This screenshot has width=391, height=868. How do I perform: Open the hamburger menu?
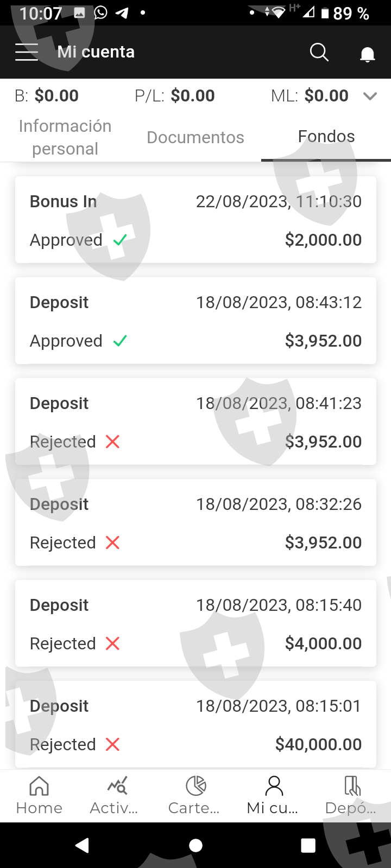27,52
